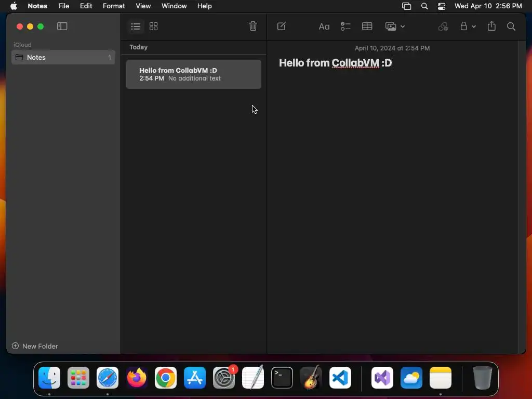Image resolution: width=532 pixels, height=399 pixels.
Task: Open Visual Studio from the Dock
Action: click(x=382, y=378)
